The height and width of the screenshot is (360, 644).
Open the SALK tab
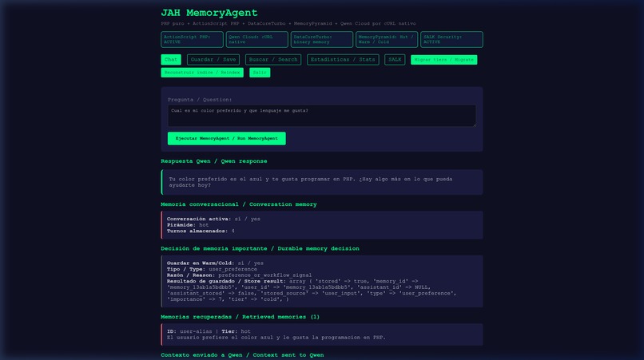[x=395, y=60]
